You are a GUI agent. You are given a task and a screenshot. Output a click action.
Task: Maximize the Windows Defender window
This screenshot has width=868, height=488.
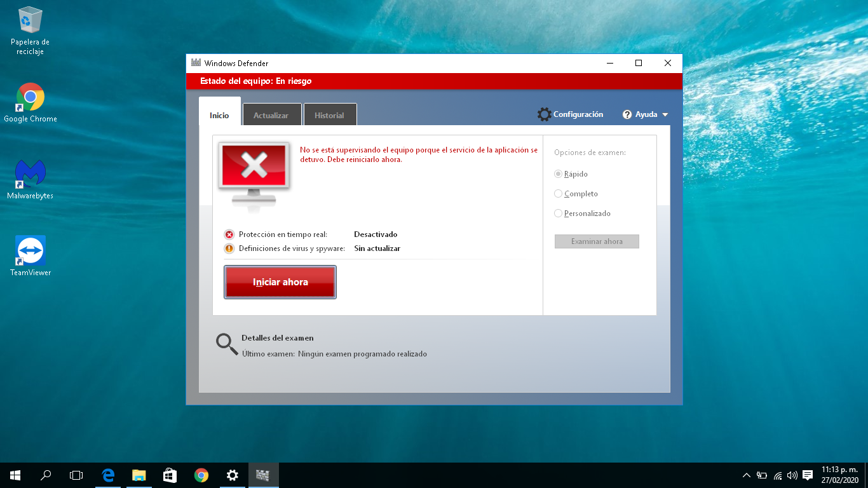[x=639, y=63]
